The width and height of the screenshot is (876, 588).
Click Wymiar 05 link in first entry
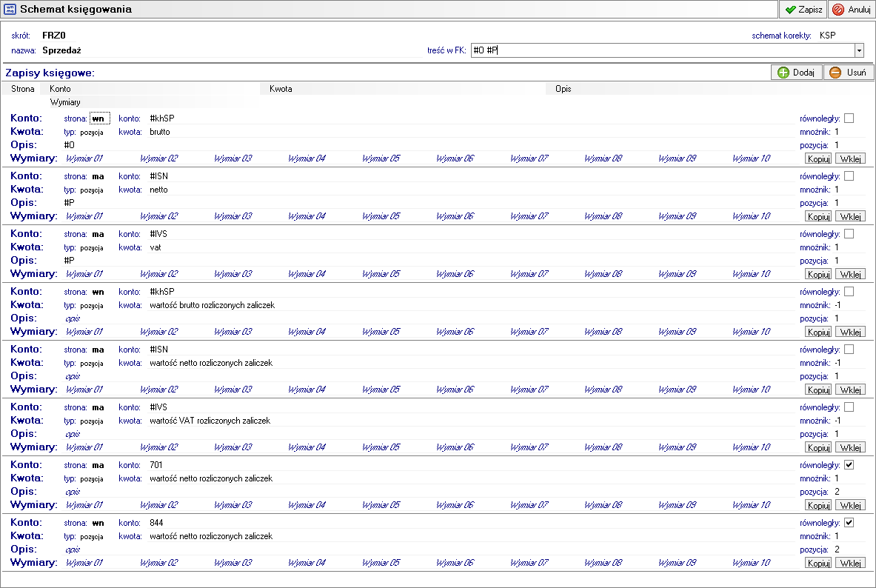(x=381, y=158)
